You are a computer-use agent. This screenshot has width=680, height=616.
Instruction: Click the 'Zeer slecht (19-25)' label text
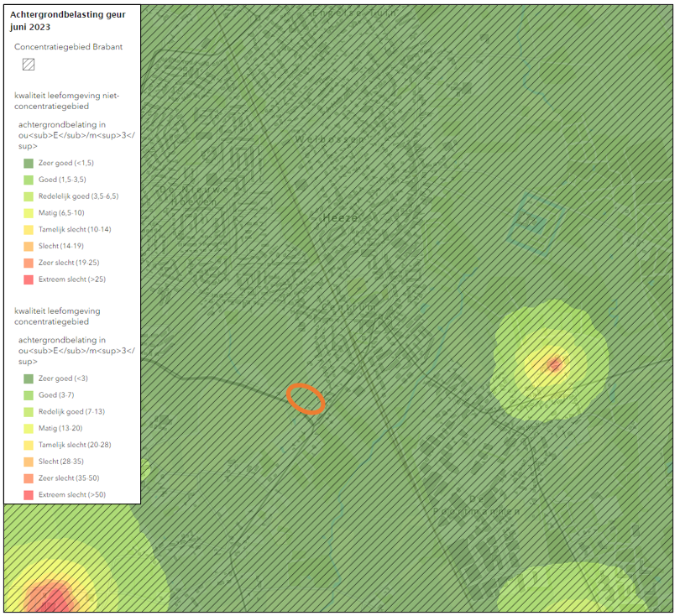click(69, 263)
